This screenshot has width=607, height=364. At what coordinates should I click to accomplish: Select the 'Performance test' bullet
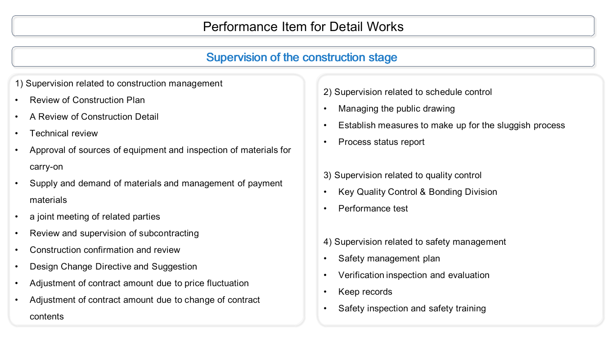pos(373,208)
